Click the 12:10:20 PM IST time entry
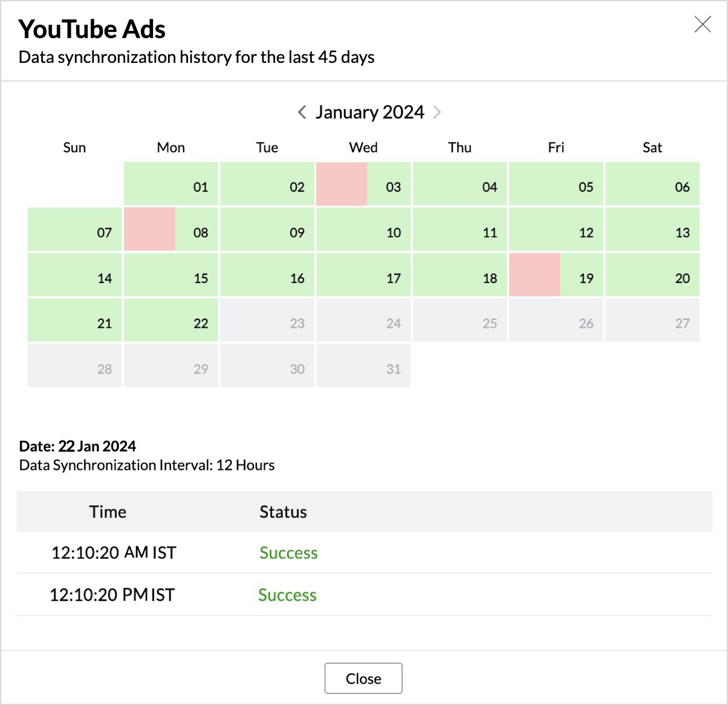 click(x=112, y=595)
